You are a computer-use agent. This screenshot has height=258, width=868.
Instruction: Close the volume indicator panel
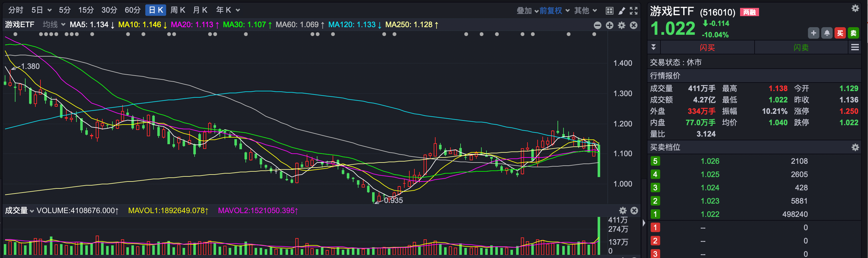[634, 211]
